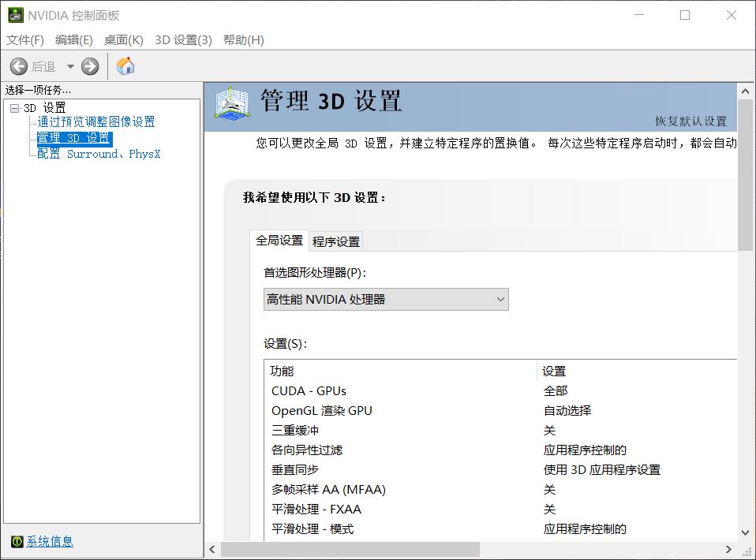The height and width of the screenshot is (560, 756).
Task: Open the 编辑(E) menu
Action: point(73,40)
